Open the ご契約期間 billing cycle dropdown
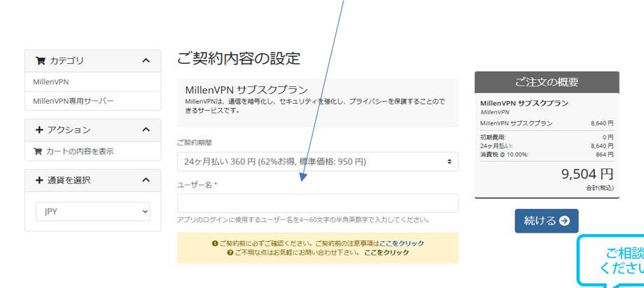The height and width of the screenshot is (288, 644). tap(318, 162)
